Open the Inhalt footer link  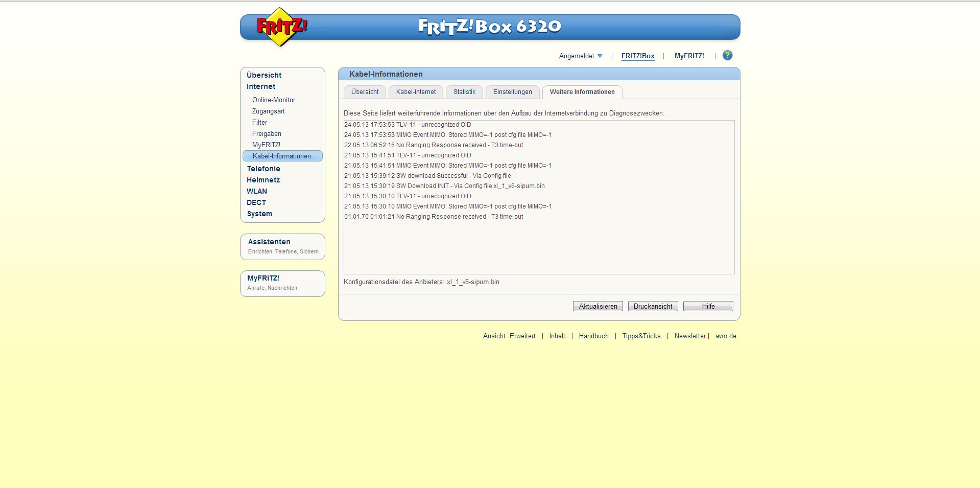(x=557, y=336)
